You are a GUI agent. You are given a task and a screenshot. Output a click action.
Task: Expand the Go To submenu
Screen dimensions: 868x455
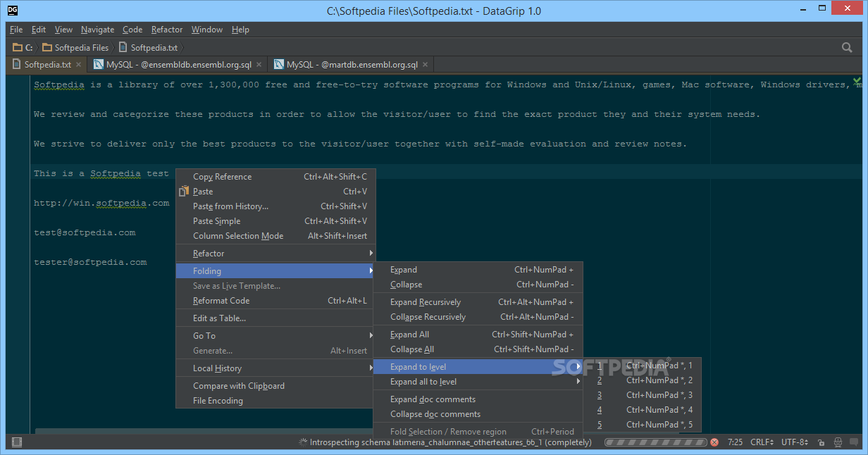click(x=275, y=336)
